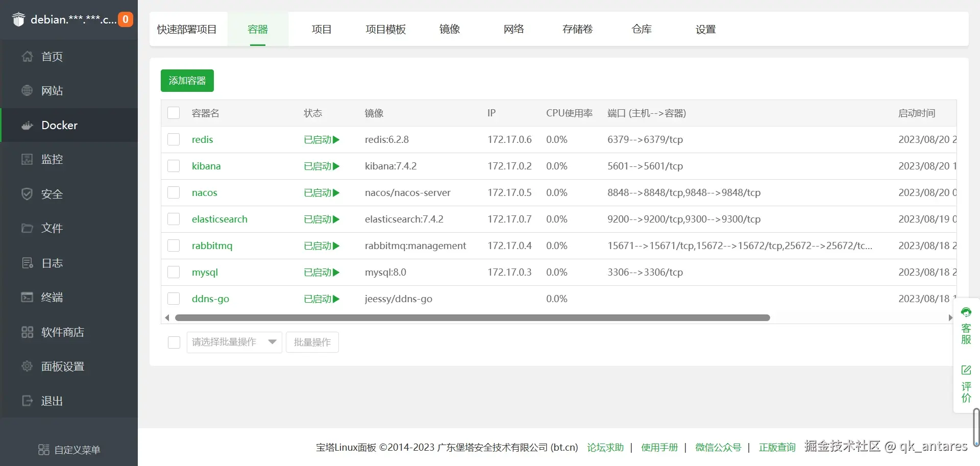
Task: Switch to the 快速部署项目 tab
Action: pyautogui.click(x=187, y=29)
